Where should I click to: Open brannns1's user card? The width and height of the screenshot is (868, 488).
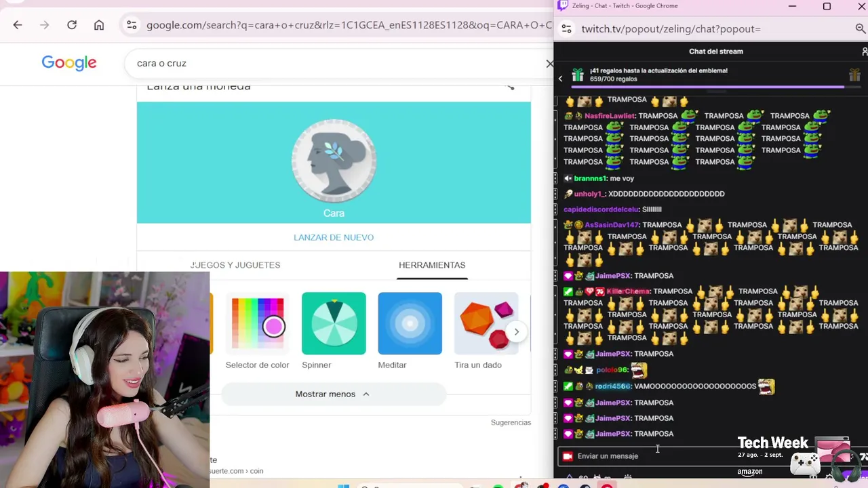click(x=589, y=178)
